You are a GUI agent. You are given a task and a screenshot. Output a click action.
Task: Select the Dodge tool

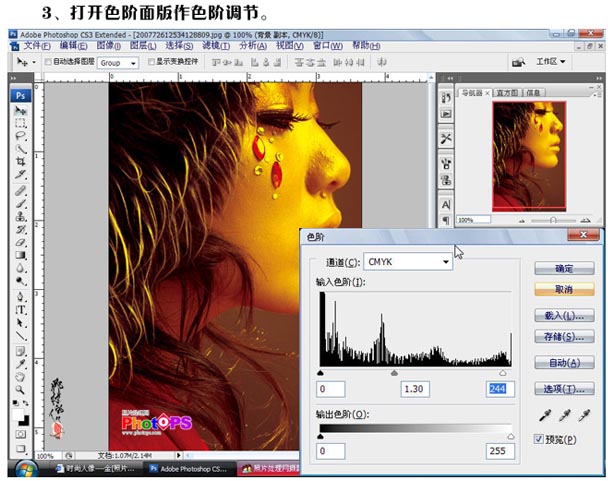point(21,281)
